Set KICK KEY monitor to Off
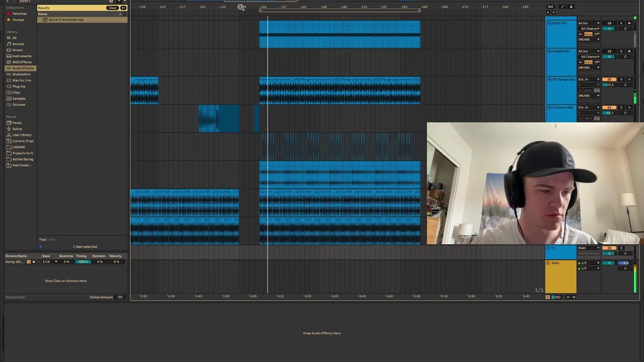This screenshot has width=644, height=362. (x=597, y=34)
